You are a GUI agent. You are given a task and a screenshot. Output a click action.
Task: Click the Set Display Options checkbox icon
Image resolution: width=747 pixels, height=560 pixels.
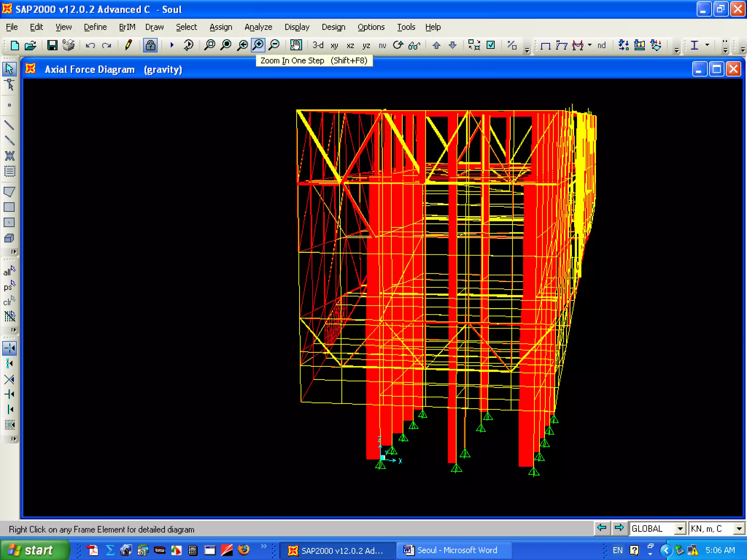click(x=491, y=45)
